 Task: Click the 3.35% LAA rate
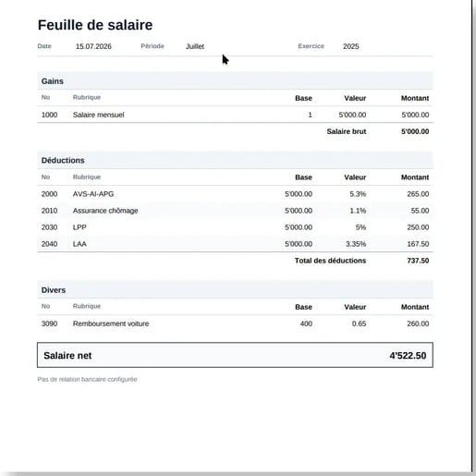pyautogui.click(x=356, y=244)
